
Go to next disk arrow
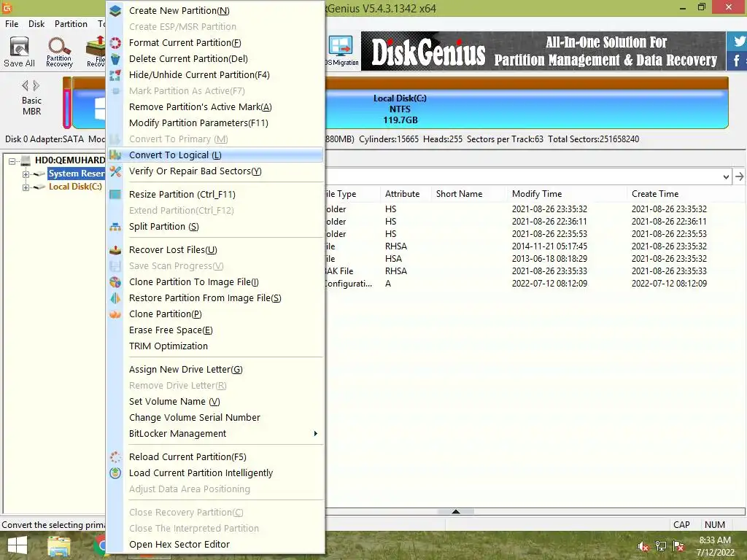(36, 86)
